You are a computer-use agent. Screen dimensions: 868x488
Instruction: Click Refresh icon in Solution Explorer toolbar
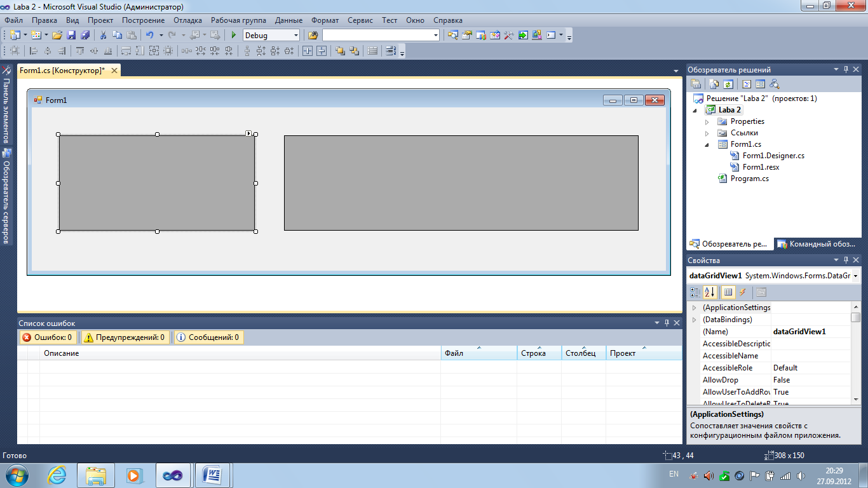tap(728, 84)
